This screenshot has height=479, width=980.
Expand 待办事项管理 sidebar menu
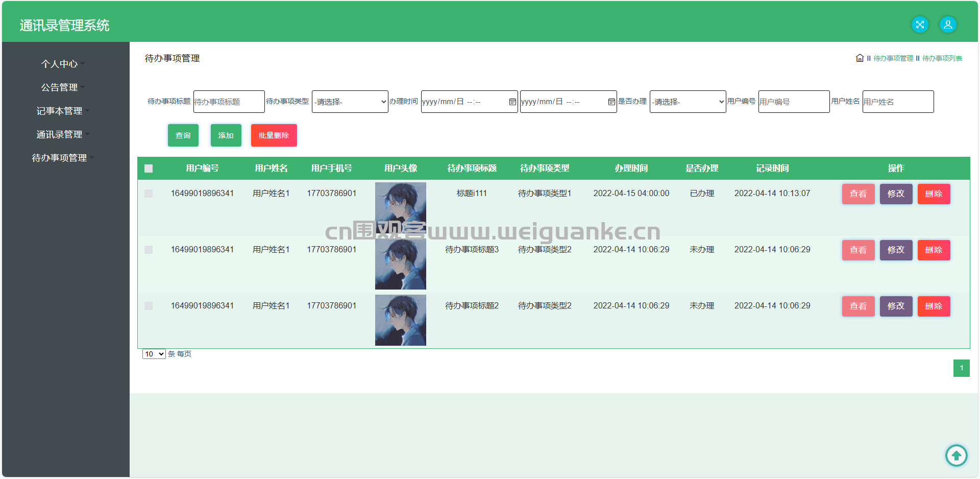point(63,158)
